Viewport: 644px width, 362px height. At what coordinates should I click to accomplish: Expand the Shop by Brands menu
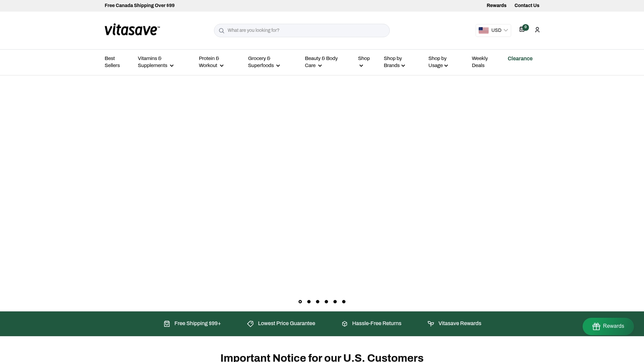pos(394,62)
